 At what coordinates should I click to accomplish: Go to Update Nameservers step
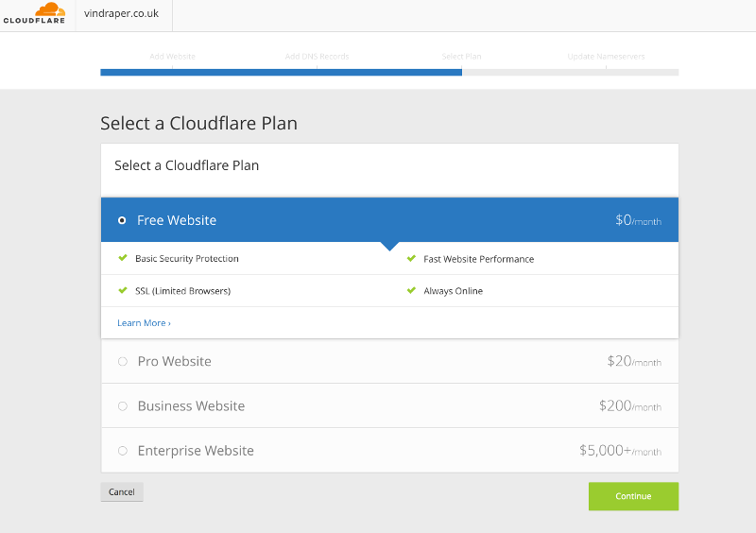click(x=606, y=57)
